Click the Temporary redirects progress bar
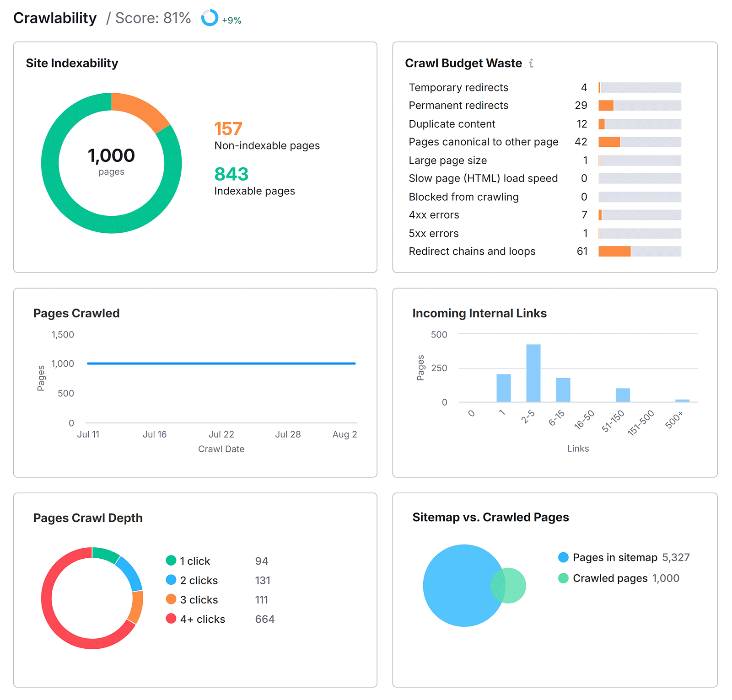 640,87
